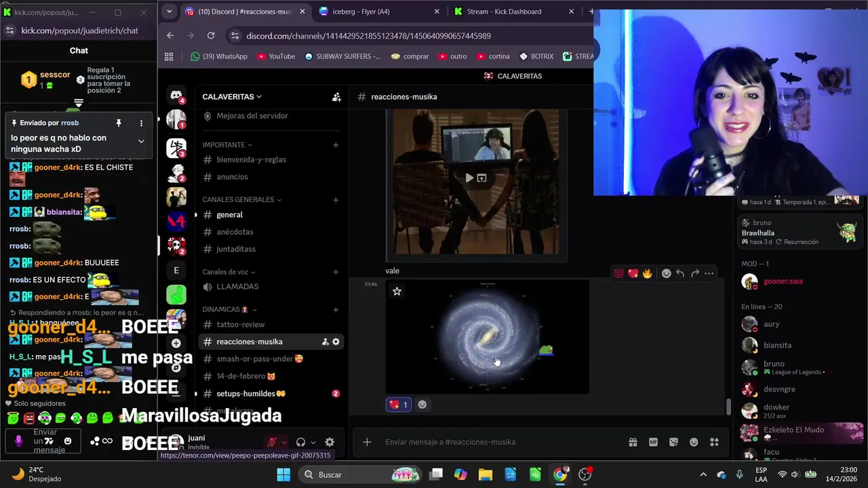Open the red Valorant-style server icon
This screenshot has height=488, width=868.
click(176, 220)
